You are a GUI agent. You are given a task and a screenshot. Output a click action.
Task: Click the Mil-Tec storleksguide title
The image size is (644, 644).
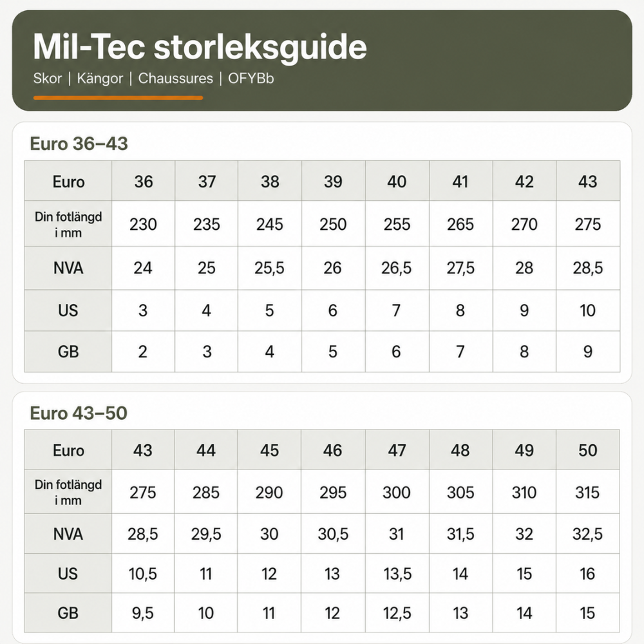pos(200,47)
